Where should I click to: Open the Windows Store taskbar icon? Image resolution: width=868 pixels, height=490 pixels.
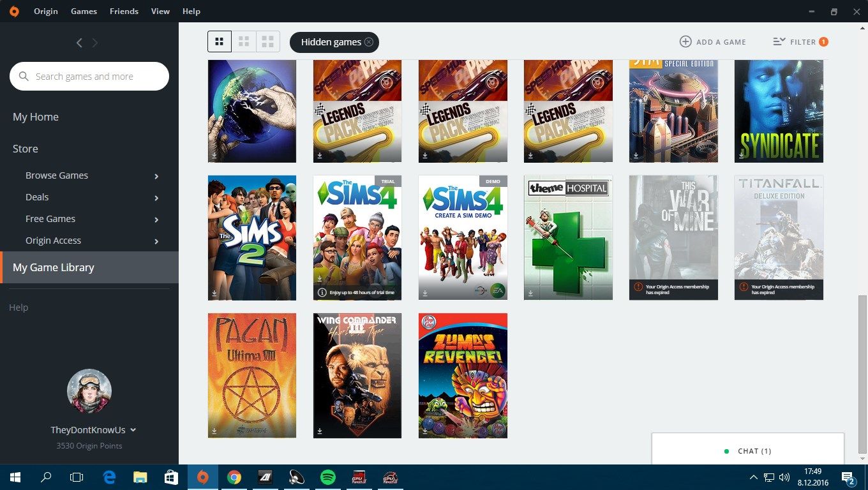(x=172, y=477)
